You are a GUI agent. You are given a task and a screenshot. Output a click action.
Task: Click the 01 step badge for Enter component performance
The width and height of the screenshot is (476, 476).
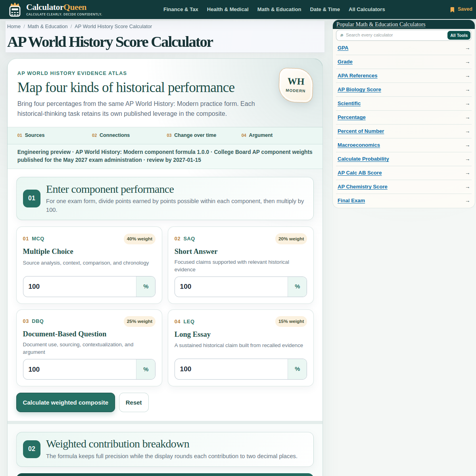pos(32,198)
